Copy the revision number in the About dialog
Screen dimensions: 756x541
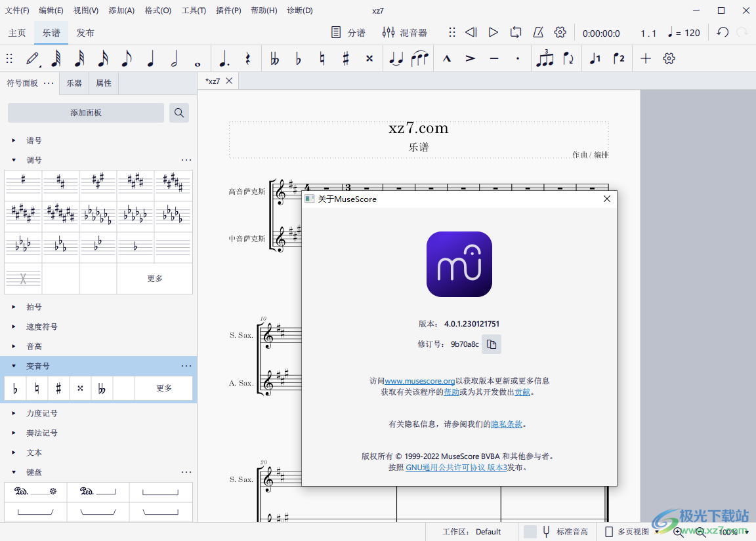[492, 344]
